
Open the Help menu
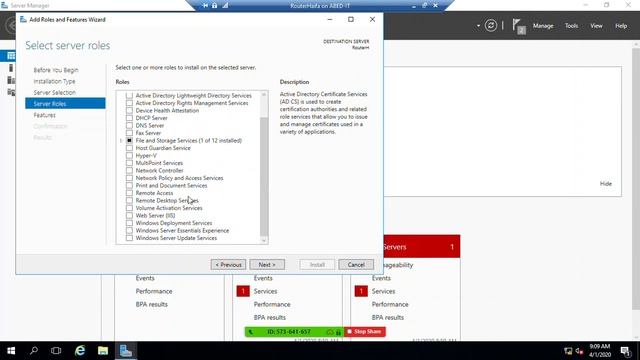coord(621,26)
